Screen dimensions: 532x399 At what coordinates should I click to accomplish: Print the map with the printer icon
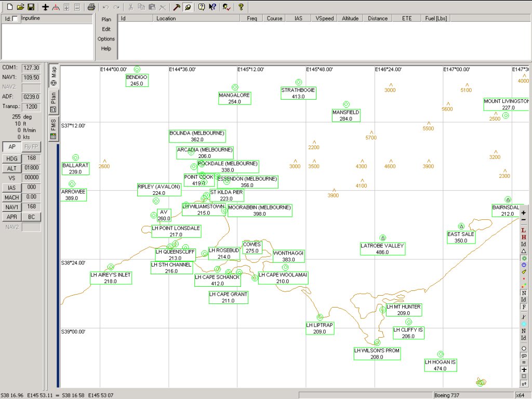point(91,7)
